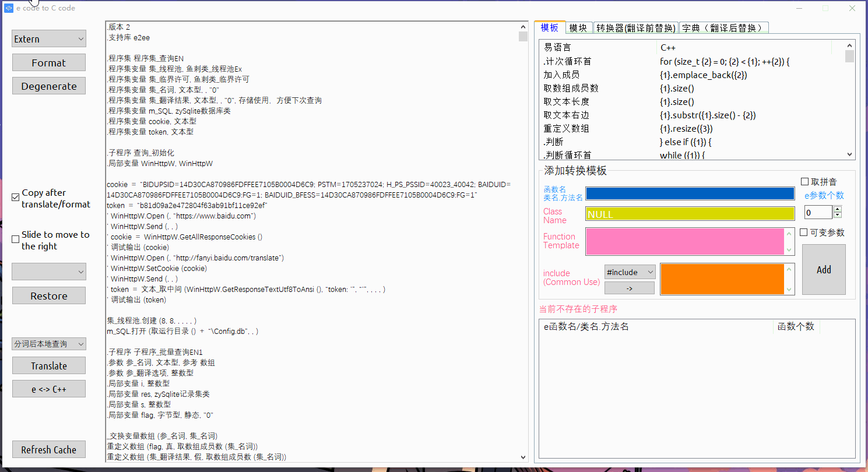Click the app icon in the title bar

9,8
